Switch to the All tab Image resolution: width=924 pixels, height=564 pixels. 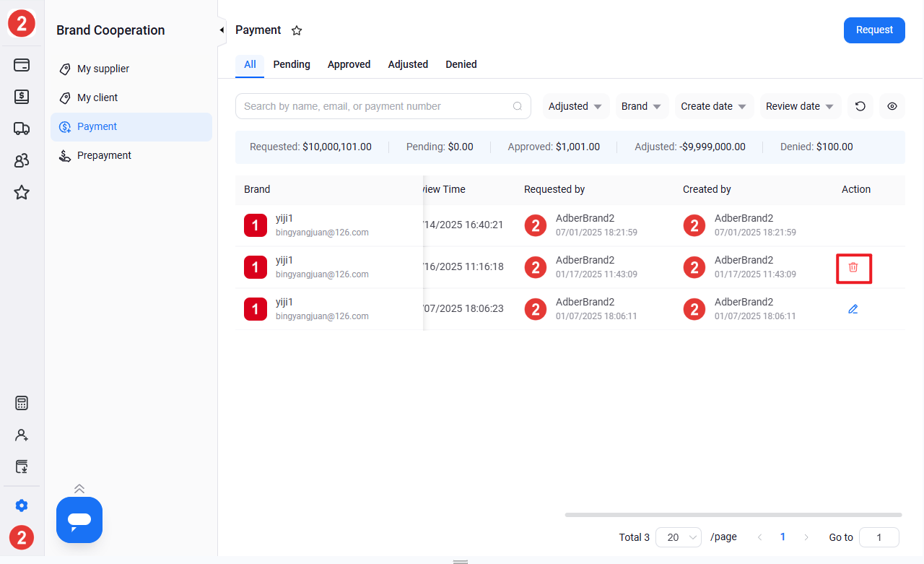point(250,64)
